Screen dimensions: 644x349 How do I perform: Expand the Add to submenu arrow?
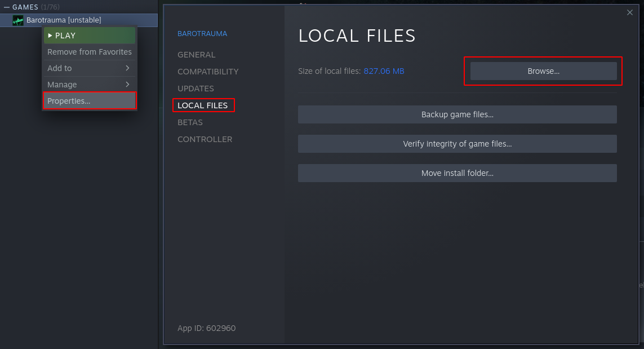[x=127, y=68]
